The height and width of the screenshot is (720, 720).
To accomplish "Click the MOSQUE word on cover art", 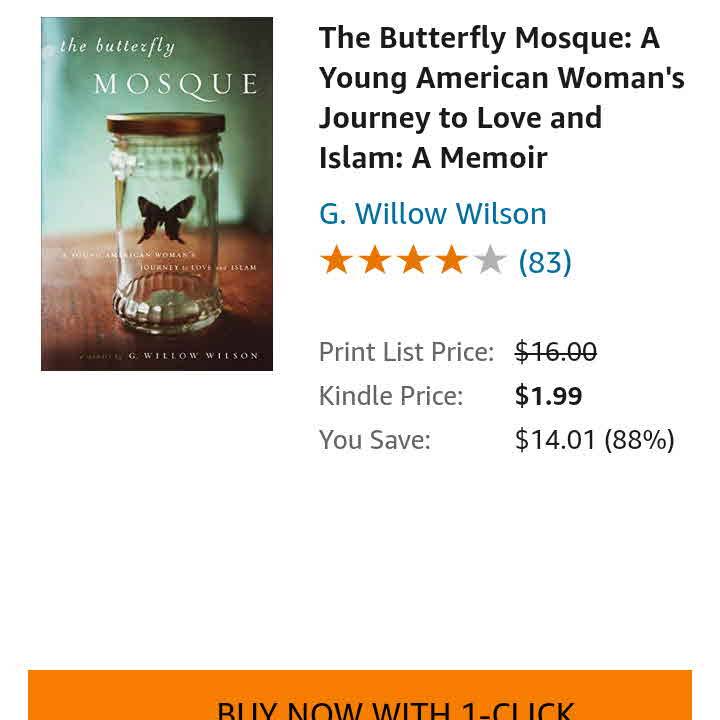I will [175, 83].
